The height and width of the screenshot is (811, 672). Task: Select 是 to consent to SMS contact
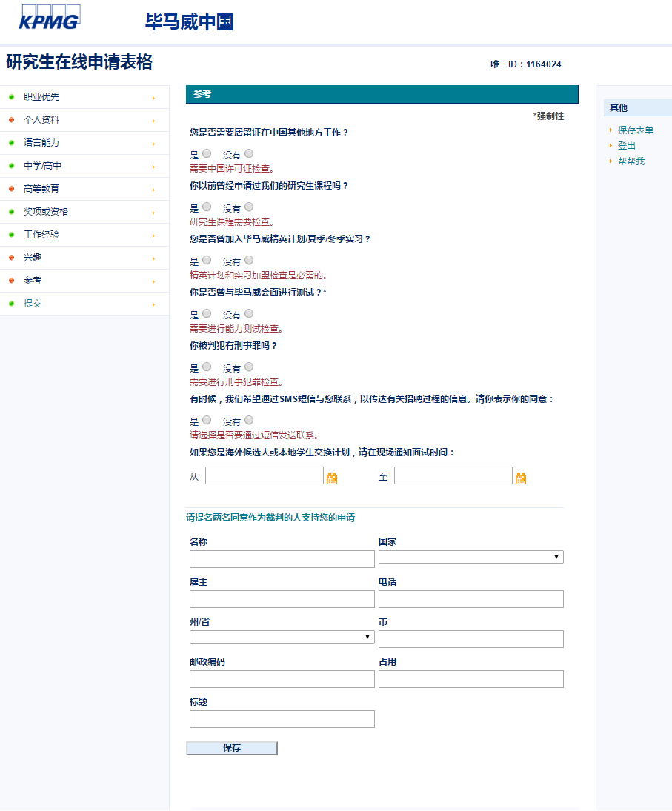(x=207, y=420)
